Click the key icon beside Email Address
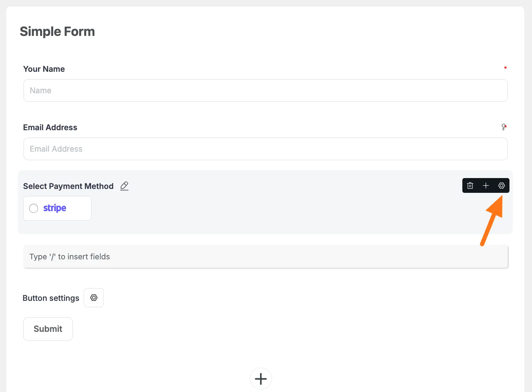 pos(503,127)
